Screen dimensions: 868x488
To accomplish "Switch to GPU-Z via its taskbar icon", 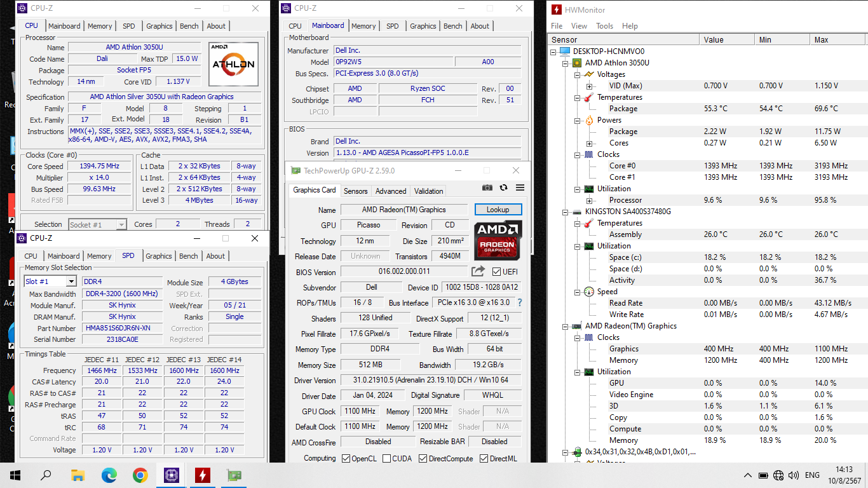I will 234,475.
